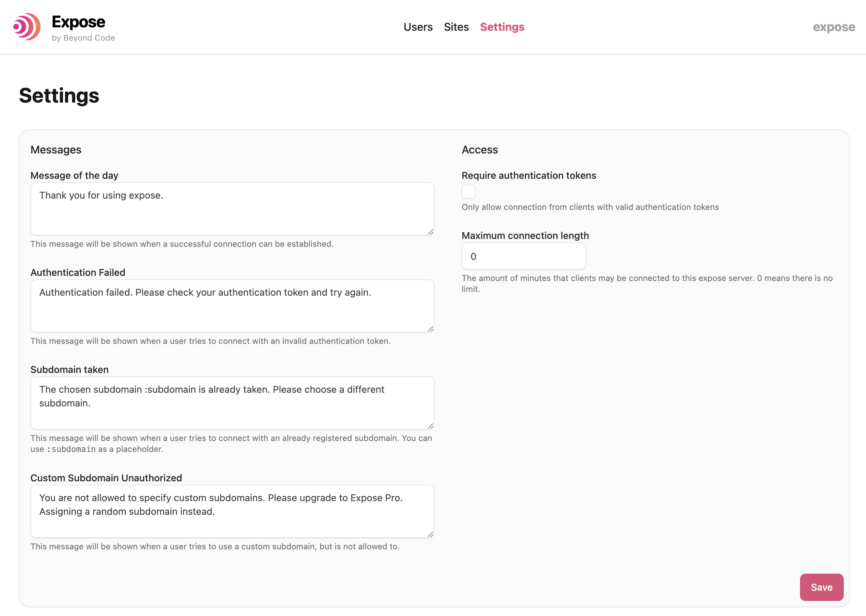The image size is (866, 616).
Task: Click the 'by Beyond Code' subtitle
Action: pyautogui.click(x=83, y=38)
